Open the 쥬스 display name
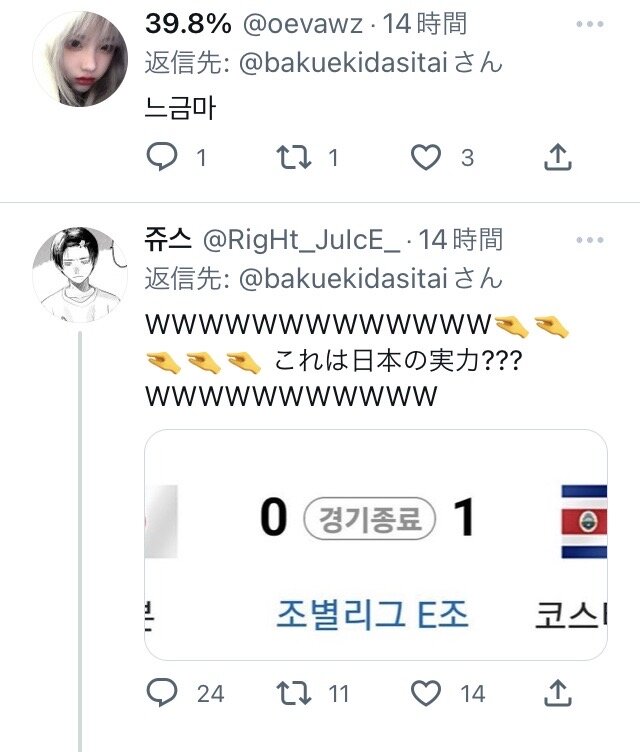This screenshot has width=640, height=752. tap(168, 240)
